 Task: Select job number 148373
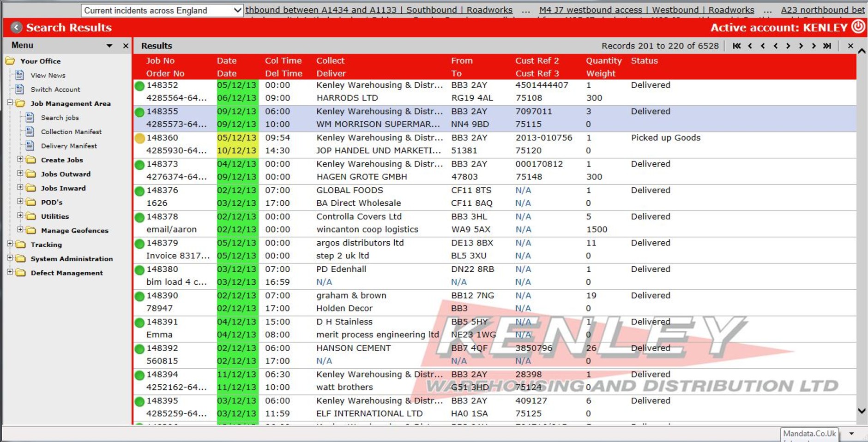pos(162,164)
